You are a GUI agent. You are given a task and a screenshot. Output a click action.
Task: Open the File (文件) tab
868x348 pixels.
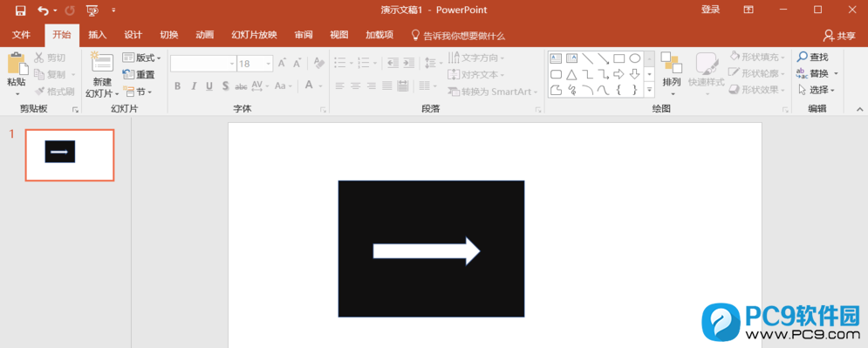click(21, 36)
